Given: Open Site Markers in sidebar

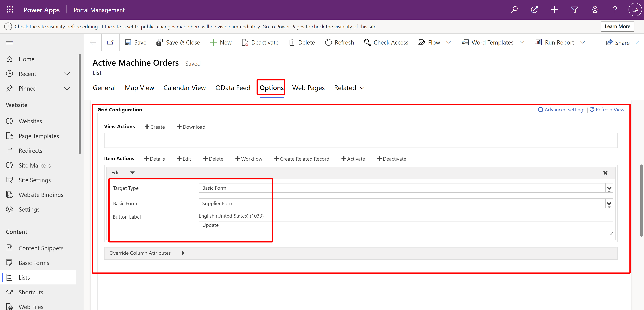Looking at the screenshot, I should pyautogui.click(x=34, y=166).
